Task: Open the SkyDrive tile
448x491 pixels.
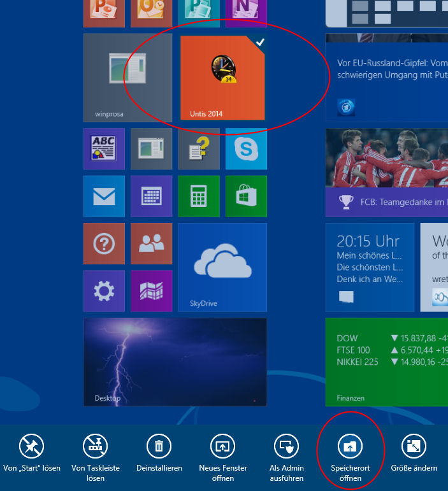Action: [222, 267]
